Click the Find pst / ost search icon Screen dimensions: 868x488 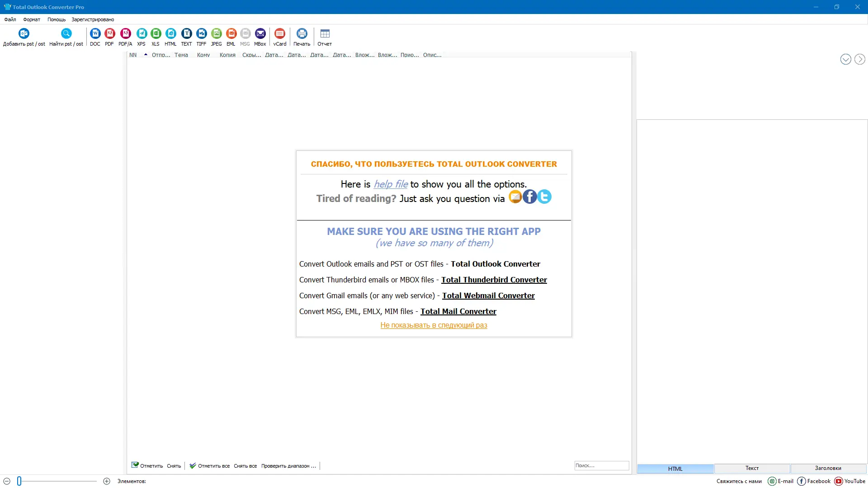pyautogui.click(x=66, y=34)
